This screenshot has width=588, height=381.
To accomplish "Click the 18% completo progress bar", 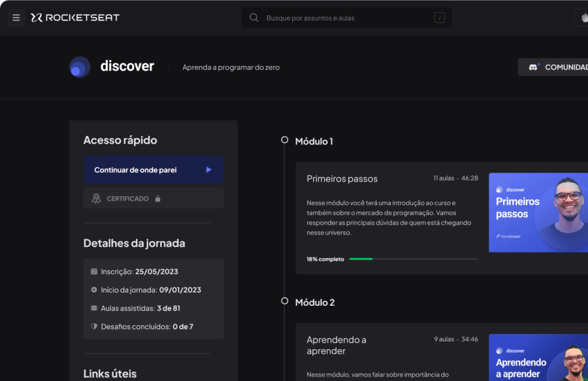I will [x=413, y=259].
